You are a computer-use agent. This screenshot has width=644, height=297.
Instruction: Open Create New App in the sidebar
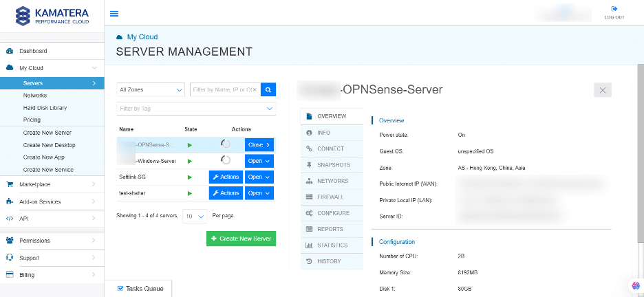[44, 157]
